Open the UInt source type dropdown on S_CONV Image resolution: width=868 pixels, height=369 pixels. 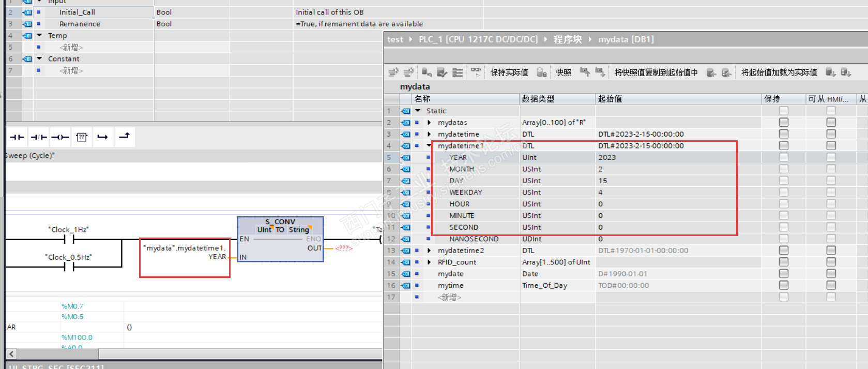pos(265,230)
